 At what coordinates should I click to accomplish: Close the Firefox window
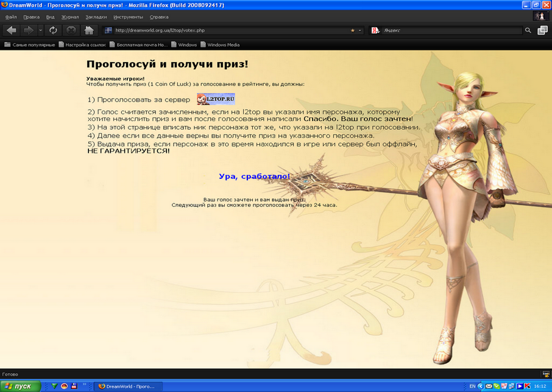click(x=546, y=5)
